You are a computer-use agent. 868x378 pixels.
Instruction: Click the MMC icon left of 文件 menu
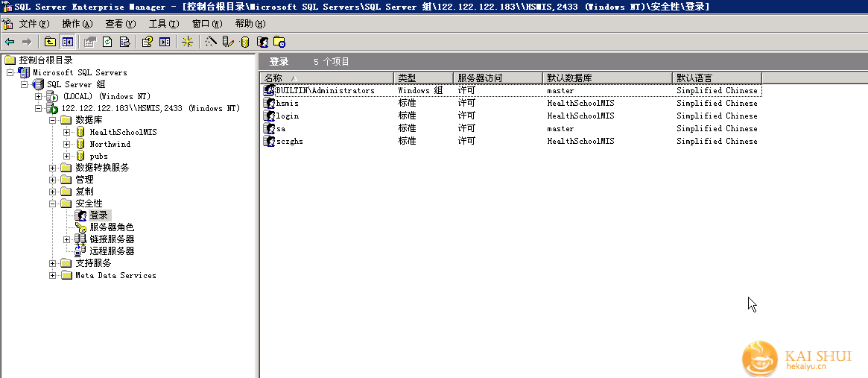coord(7,24)
